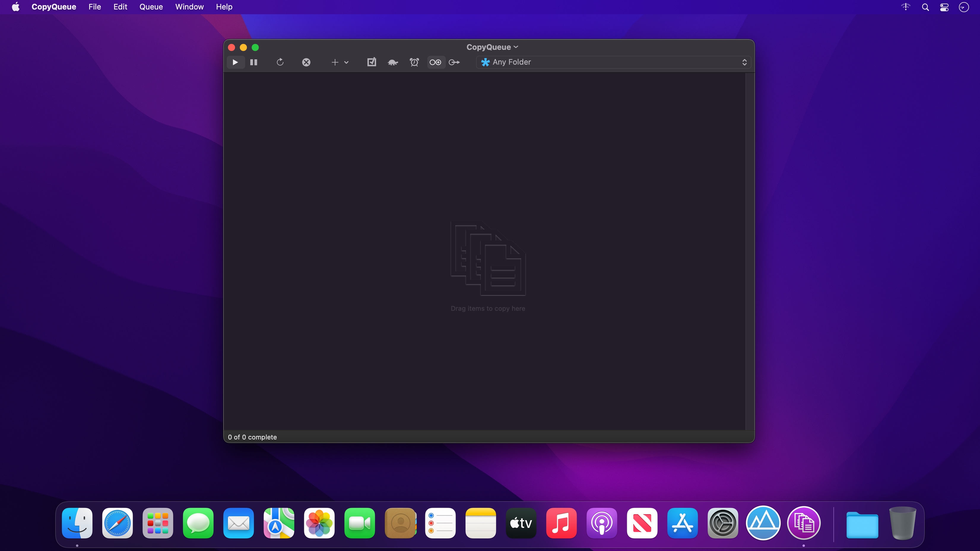Viewport: 980px width, 551px height.
Task: Pause the copy queue
Action: tap(254, 62)
